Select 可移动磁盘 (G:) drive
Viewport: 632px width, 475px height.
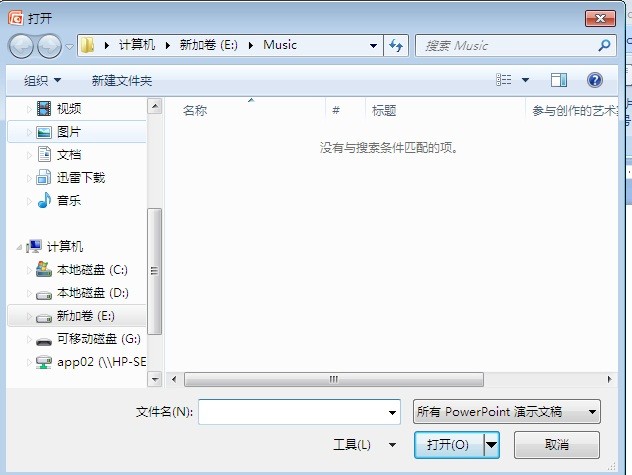tap(99, 339)
